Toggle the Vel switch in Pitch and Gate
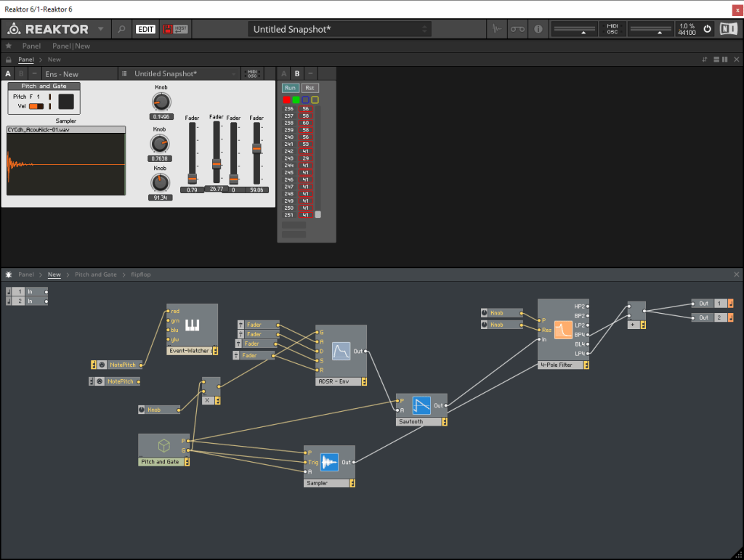Viewport: 744px width, 560px height. [36, 106]
